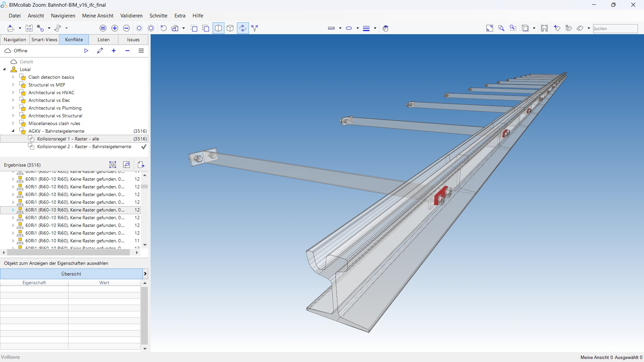Click the pencil edit clash rule icon
The image size is (644, 362).
(100, 51)
